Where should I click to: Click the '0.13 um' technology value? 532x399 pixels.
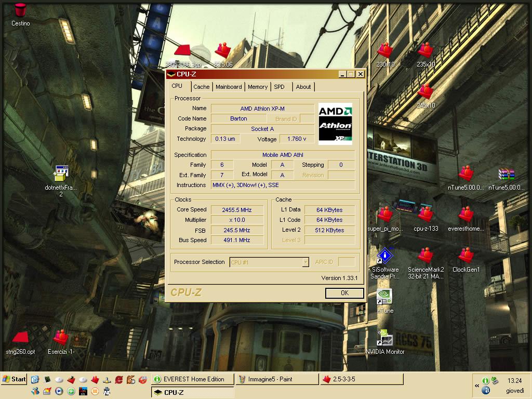[x=225, y=139]
